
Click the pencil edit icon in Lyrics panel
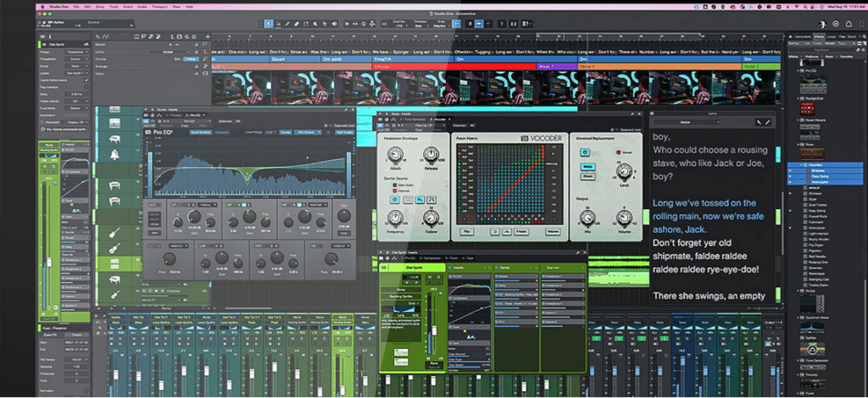(767, 122)
